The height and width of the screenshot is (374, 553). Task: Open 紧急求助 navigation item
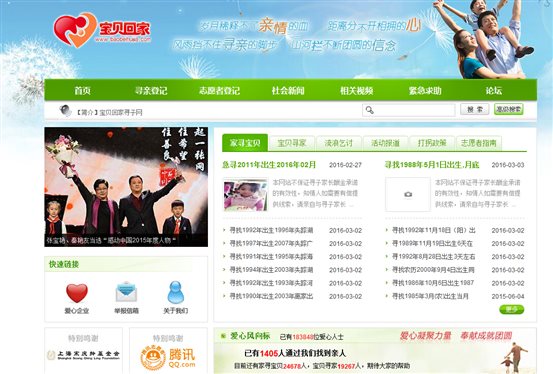tap(425, 91)
